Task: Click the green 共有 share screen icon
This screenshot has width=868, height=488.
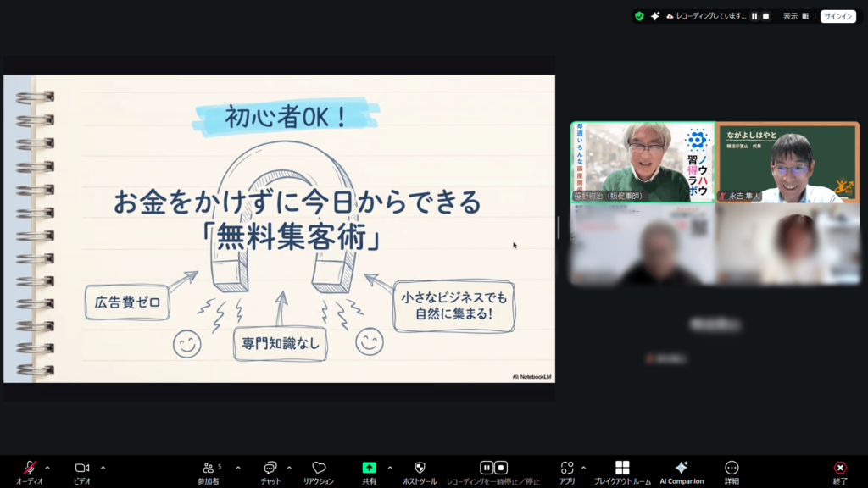Action: [x=369, y=468]
